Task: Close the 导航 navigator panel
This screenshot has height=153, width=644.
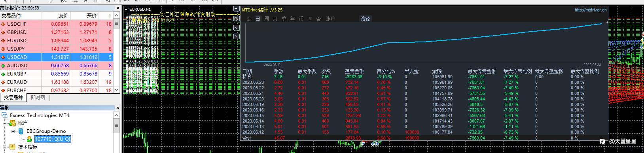Action: (117, 108)
